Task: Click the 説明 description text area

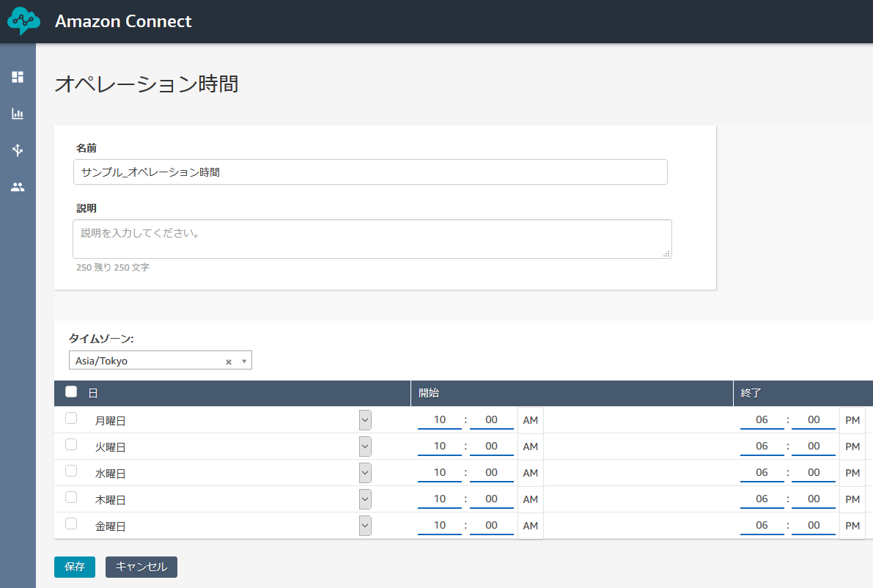Action: 372,239
